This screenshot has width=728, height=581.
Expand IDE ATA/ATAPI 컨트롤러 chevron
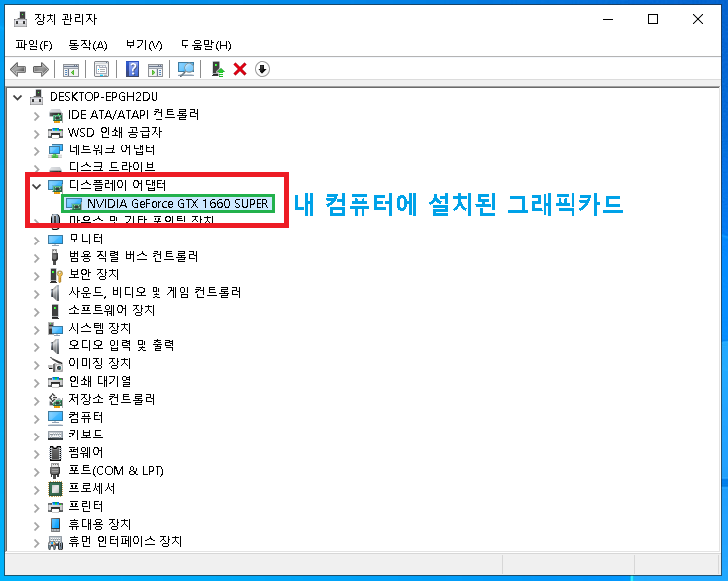(37, 116)
